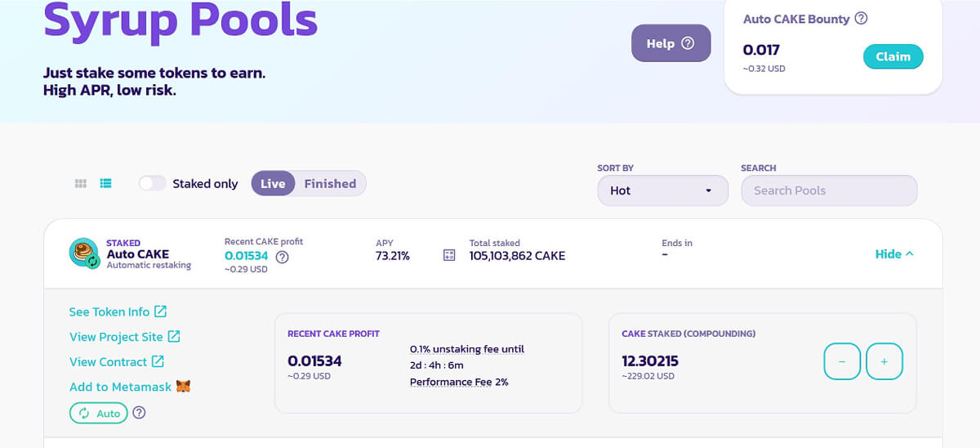Click Auto CAKE Bounty help icon
This screenshot has height=448, width=980.
tap(861, 19)
